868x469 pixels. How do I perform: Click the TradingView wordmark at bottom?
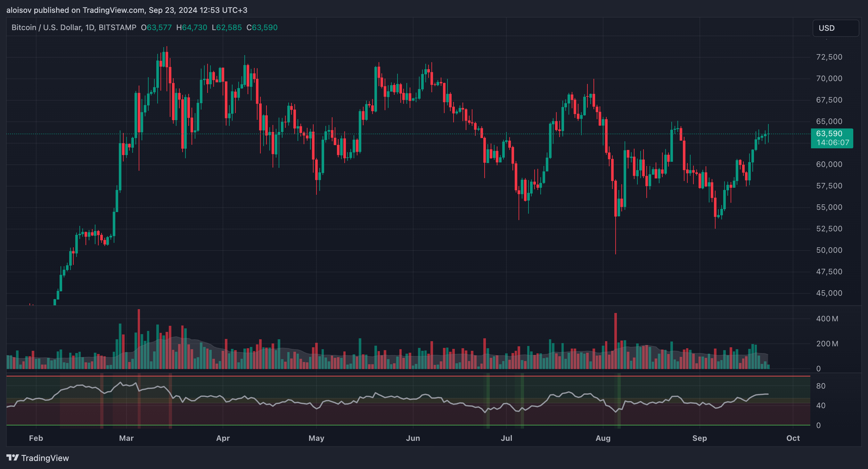point(45,458)
